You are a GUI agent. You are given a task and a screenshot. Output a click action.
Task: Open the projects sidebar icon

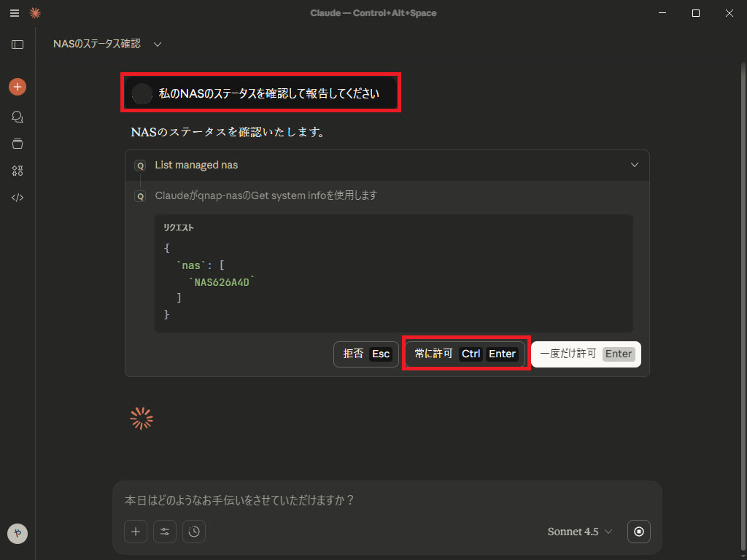pyautogui.click(x=18, y=144)
